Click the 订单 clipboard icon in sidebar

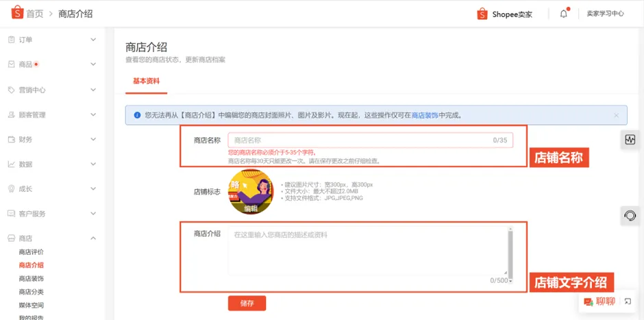click(12, 40)
